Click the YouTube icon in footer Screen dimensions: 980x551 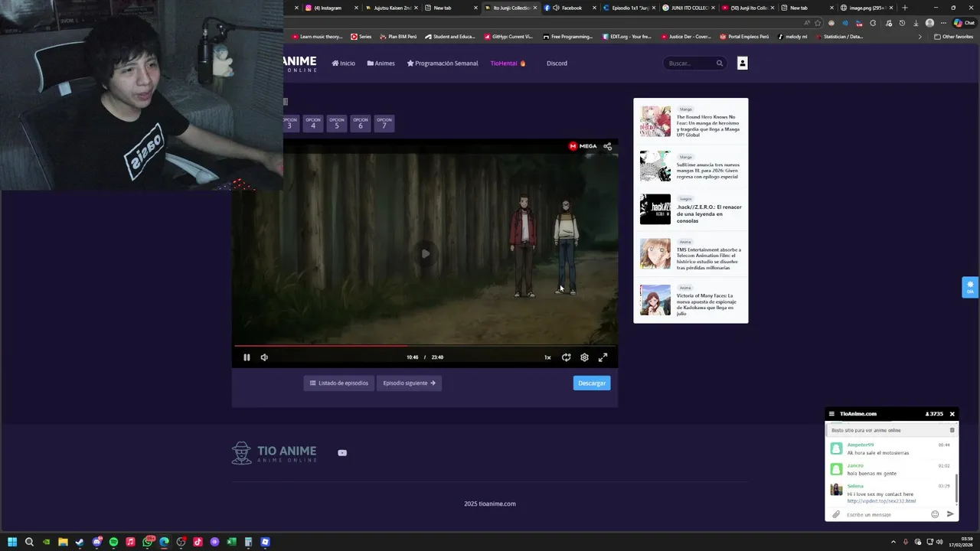(x=342, y=453)
